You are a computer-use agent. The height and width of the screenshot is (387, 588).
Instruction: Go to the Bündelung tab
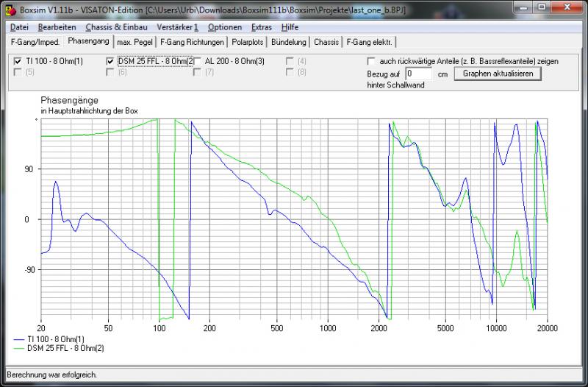(290, 42)
